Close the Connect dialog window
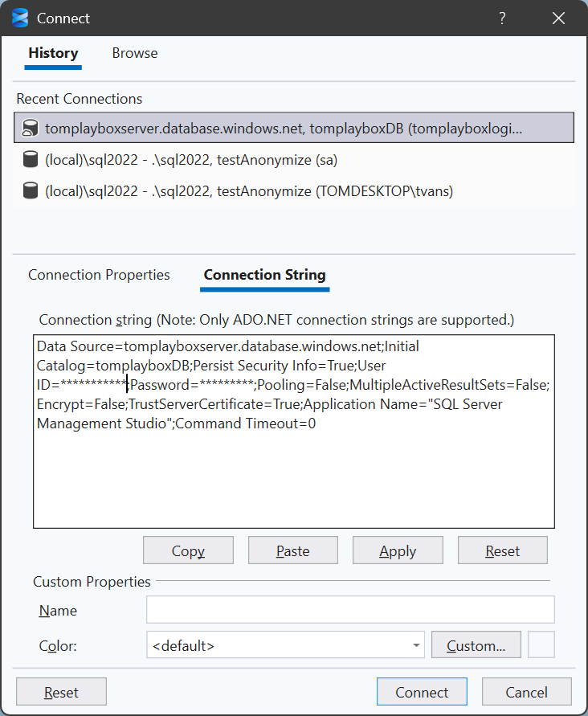The height and width of the screenshot is (716, 588). pyautogui.click(x=559, y=18)
